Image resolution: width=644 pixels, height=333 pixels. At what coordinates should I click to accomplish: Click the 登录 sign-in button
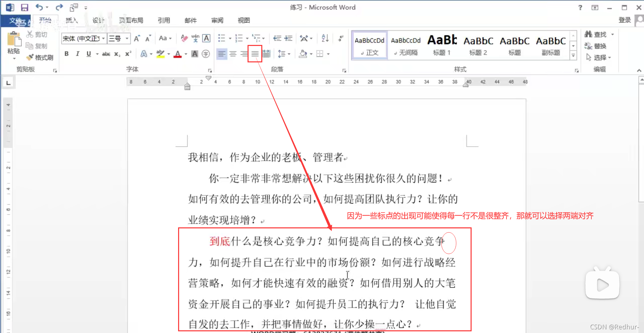coord(624,19)
